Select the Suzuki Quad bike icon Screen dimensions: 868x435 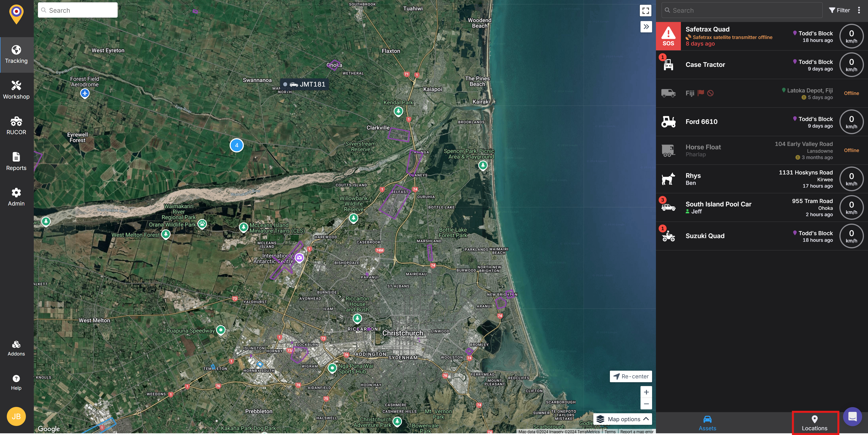point(668,236)
